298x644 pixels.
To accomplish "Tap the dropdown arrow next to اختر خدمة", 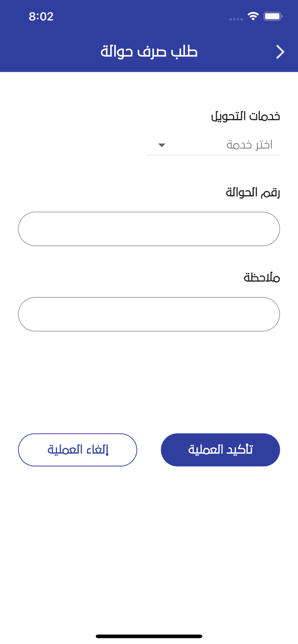I will [x=161, y=145].
